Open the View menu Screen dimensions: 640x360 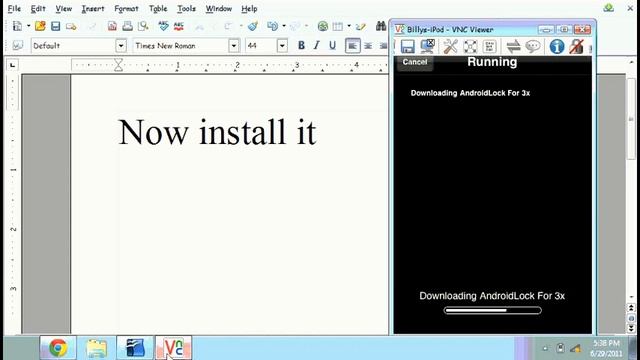64,9
